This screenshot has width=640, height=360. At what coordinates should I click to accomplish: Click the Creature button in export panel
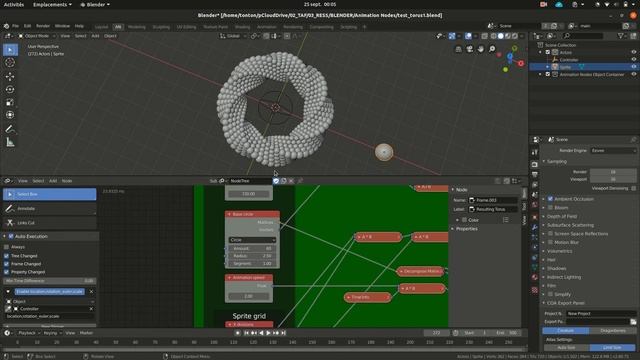(x=565, y=331)
